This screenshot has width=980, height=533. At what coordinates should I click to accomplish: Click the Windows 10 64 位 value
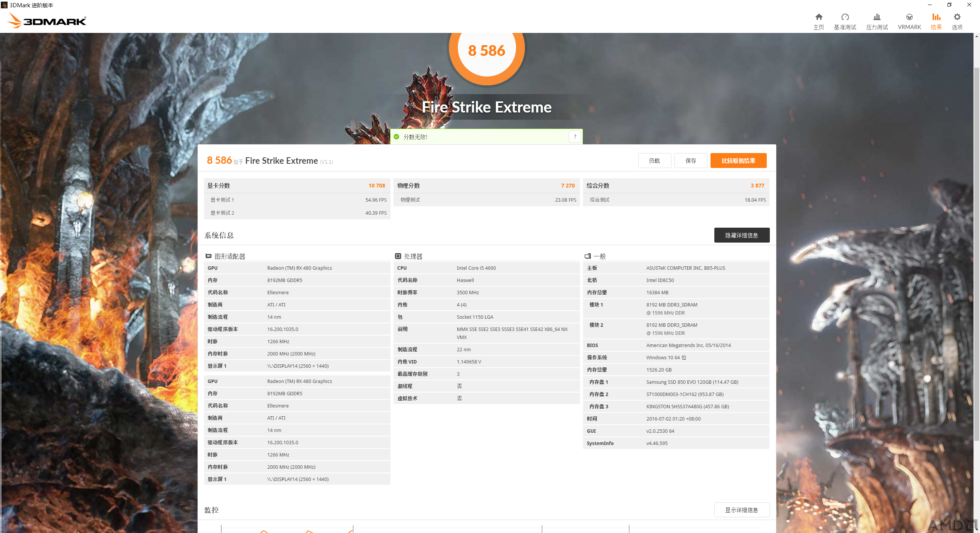point(666,357)
